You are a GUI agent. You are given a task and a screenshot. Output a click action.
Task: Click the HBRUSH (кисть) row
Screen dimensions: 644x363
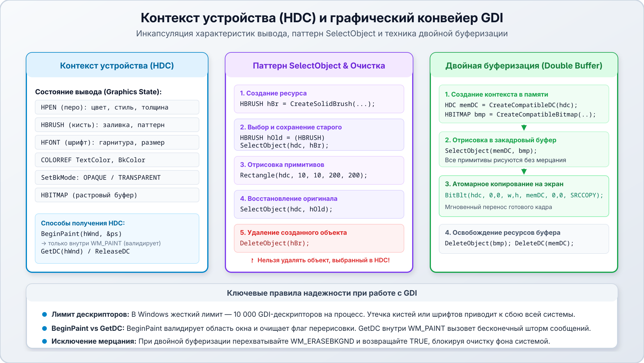(117, 125)
